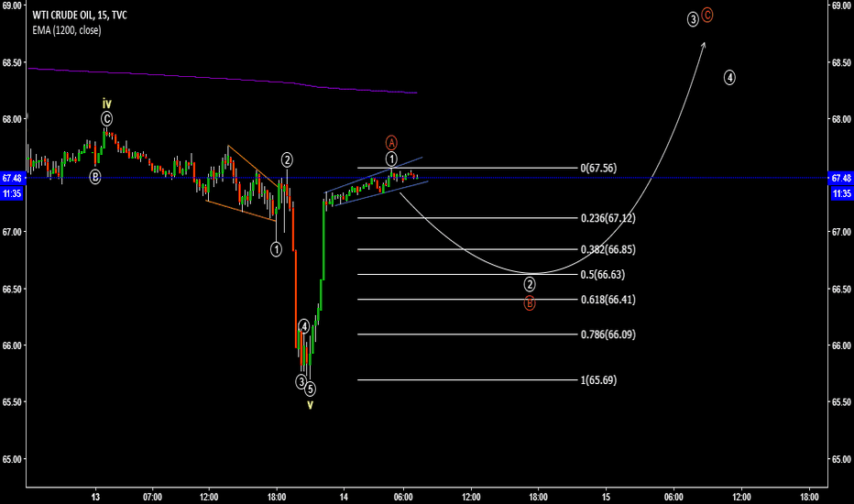Screen dimensions: 854x504
Task: Select the red circled A wave label
Action: pos(391,143)
